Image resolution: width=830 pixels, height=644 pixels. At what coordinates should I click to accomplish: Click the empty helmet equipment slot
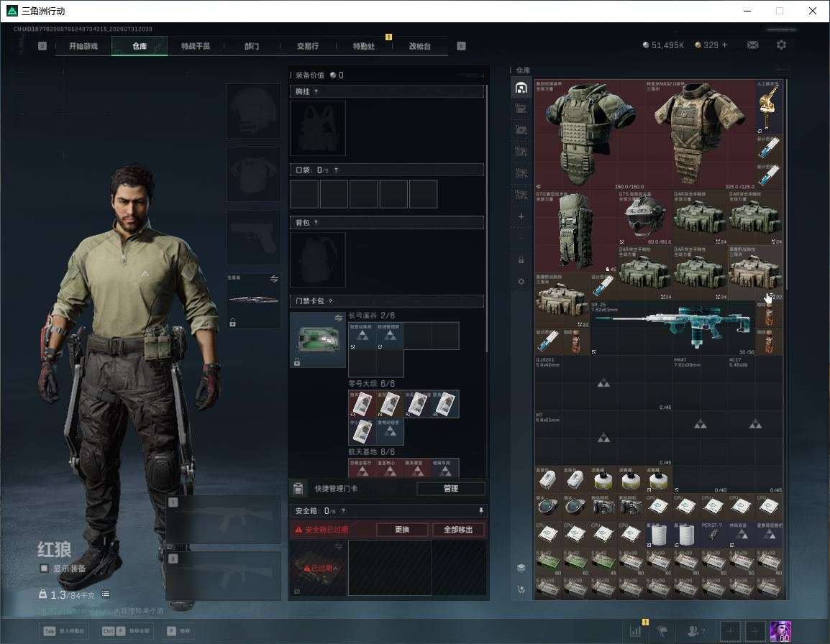click(253, 111)
